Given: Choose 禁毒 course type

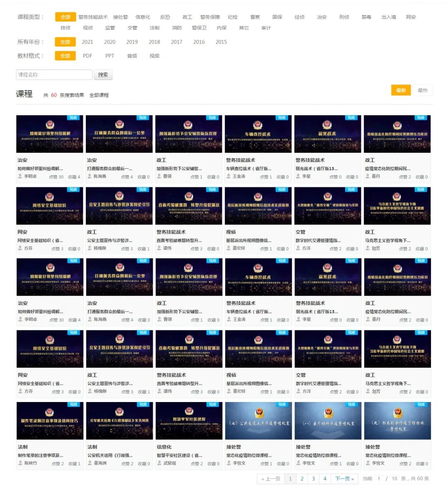Looking at the screenshot, I should tap(366, 17).
